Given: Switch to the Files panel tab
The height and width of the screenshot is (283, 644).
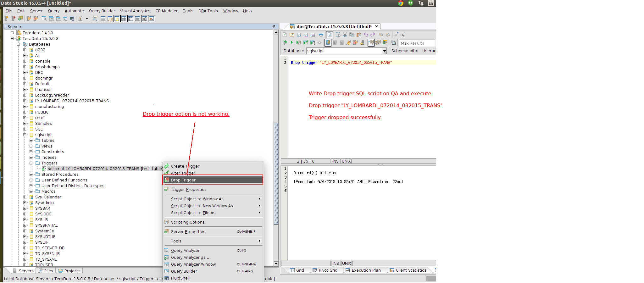Looking at the screenshot, I should [46, 271].
